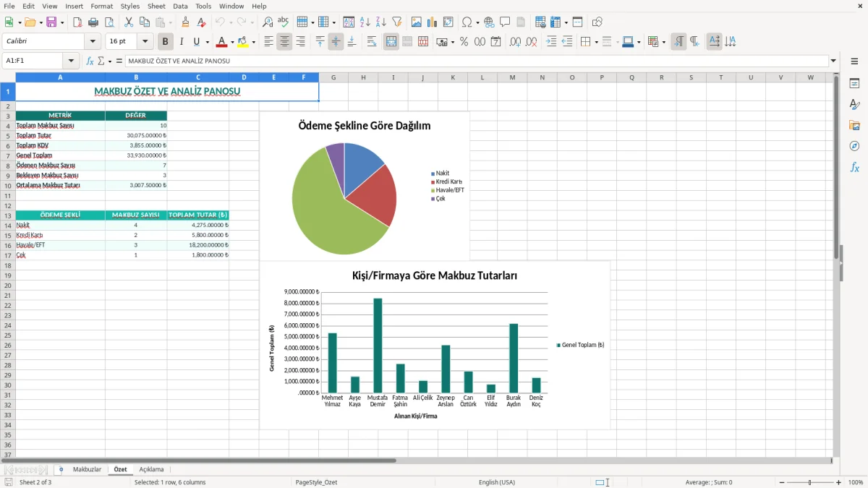
Task: Open the Format menu
Action: [x=101, y=6]
